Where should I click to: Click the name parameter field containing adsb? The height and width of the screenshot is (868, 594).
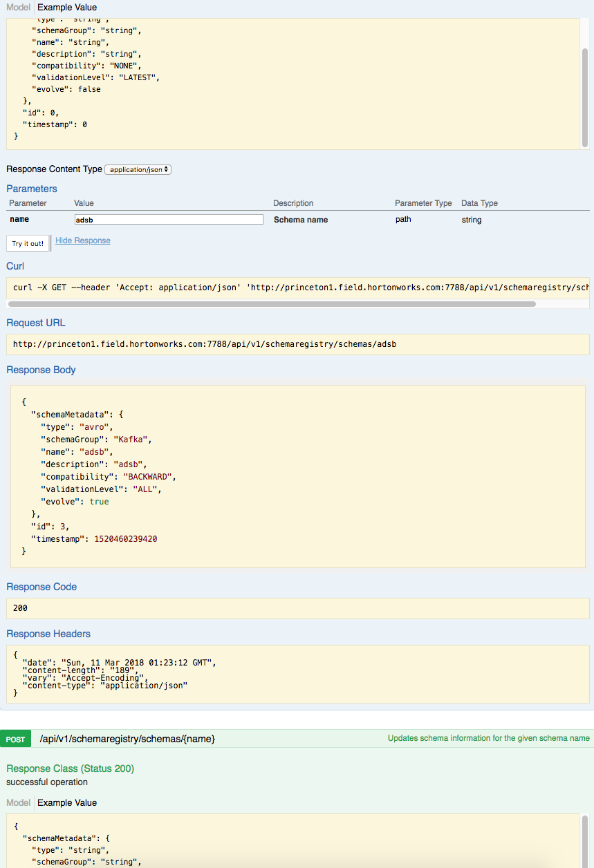(x=169, y=218)
